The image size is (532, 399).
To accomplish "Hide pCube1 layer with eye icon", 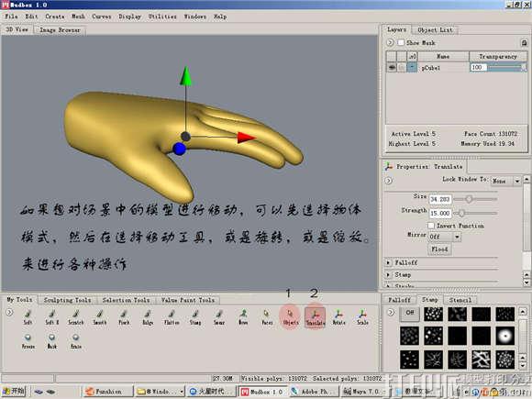I will point(392,67).
